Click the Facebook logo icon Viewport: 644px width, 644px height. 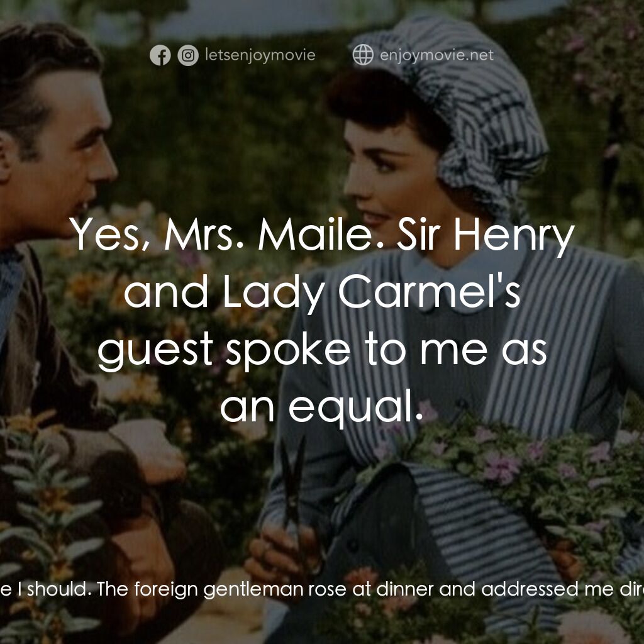pos(160,55)
